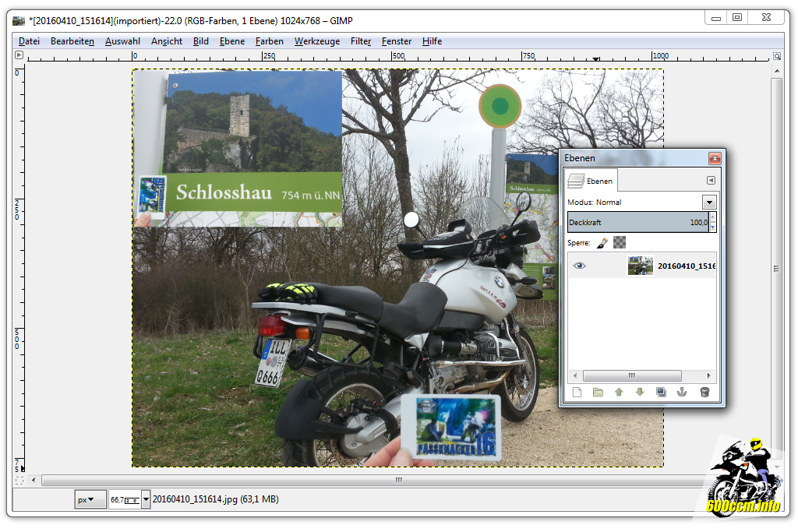Raise the layer with green up arrow

click(x=619, y=393)
